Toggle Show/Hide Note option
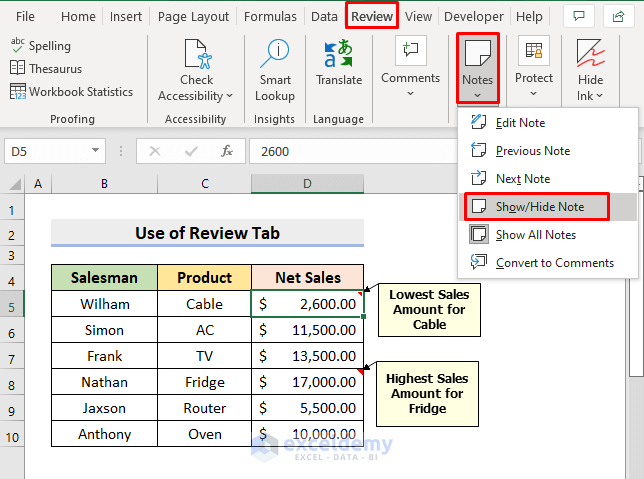Viewport: 644px width, 479px height. coord(539,207)
